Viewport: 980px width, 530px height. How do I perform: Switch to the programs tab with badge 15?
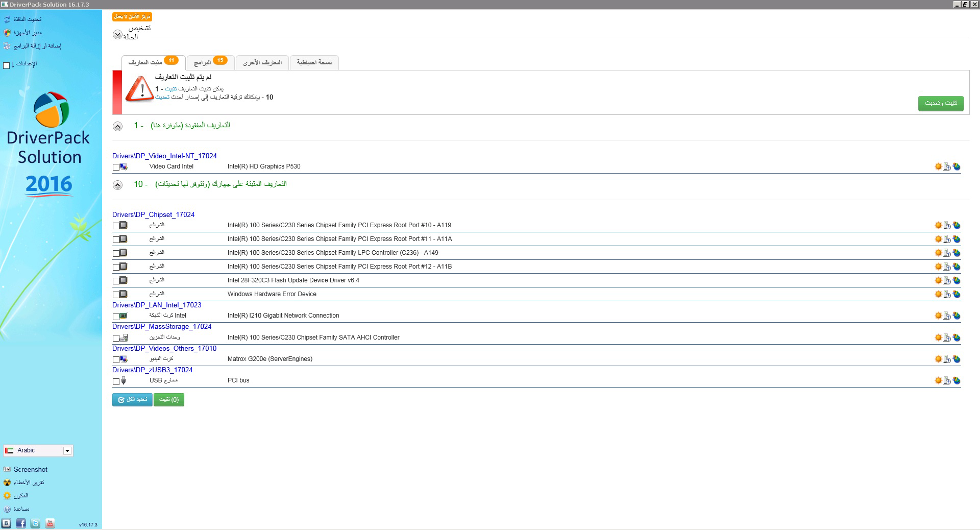tap(210, 62)
